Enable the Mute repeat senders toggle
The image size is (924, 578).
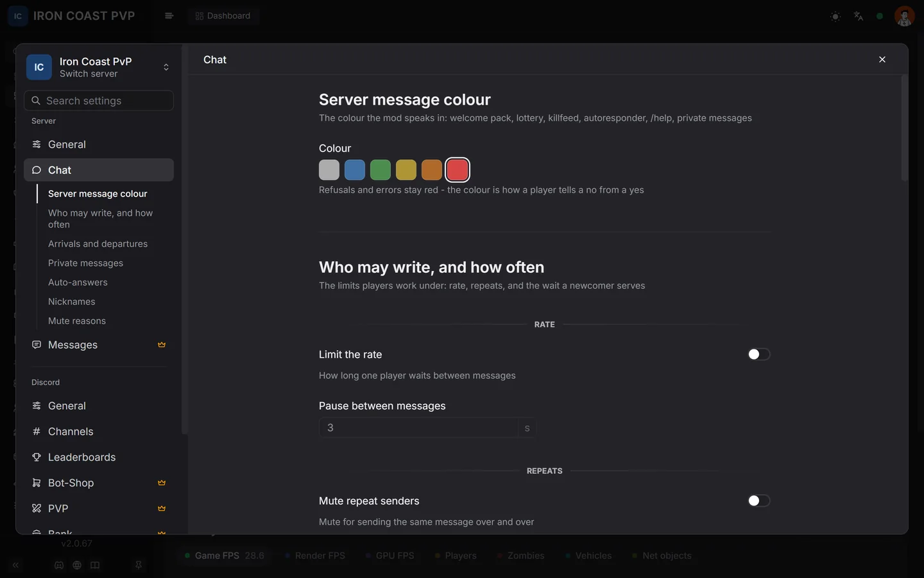[x=758, y=501]
